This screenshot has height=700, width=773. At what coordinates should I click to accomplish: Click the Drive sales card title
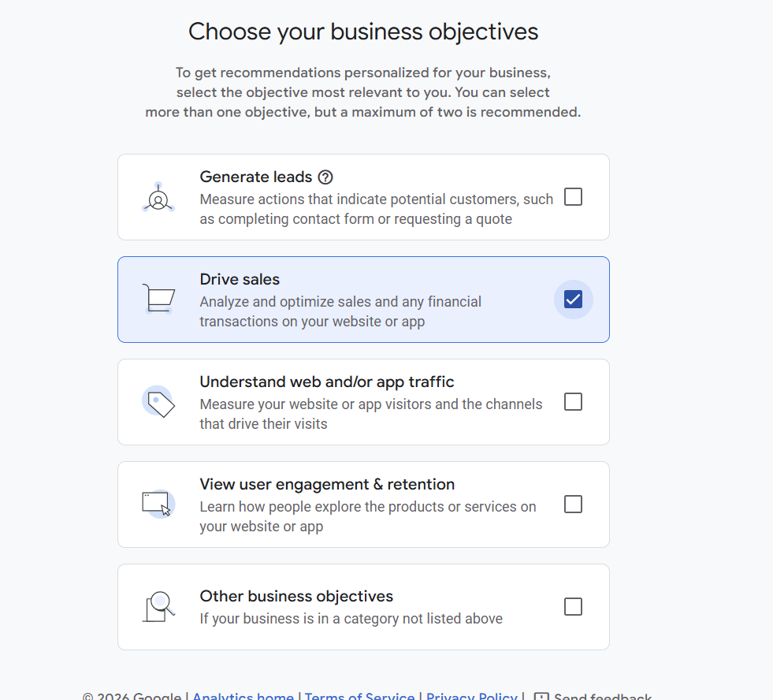[x=240, y=280]
